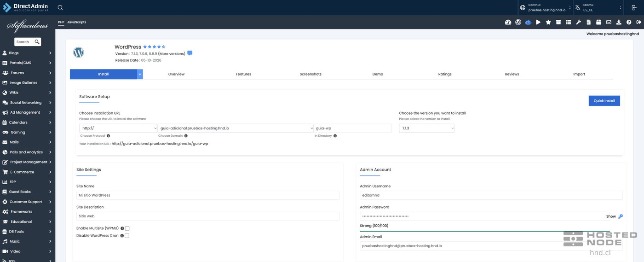Open the question mark help icon

click(x=629, y=22)
